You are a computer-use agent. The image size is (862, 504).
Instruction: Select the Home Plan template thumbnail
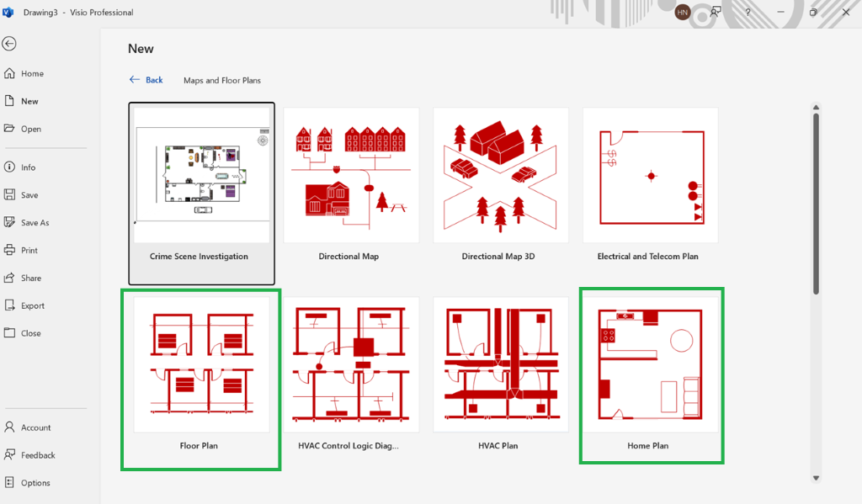point(651,364)
